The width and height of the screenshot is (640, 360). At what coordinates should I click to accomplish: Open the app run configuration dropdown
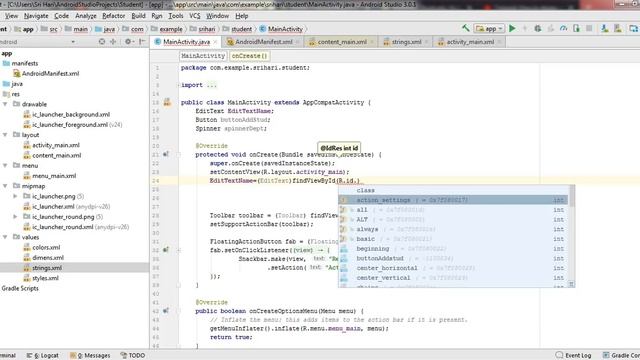(489, 29)
